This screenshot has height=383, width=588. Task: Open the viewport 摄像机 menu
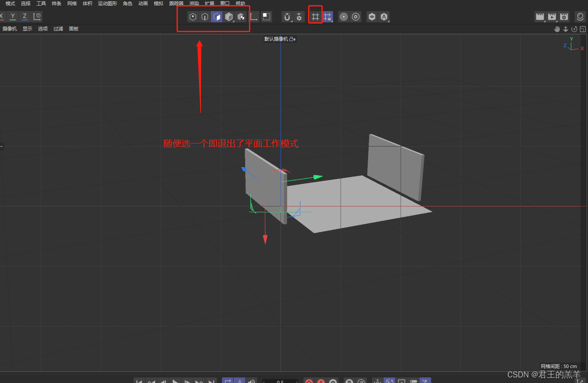[x=10, y=29]
